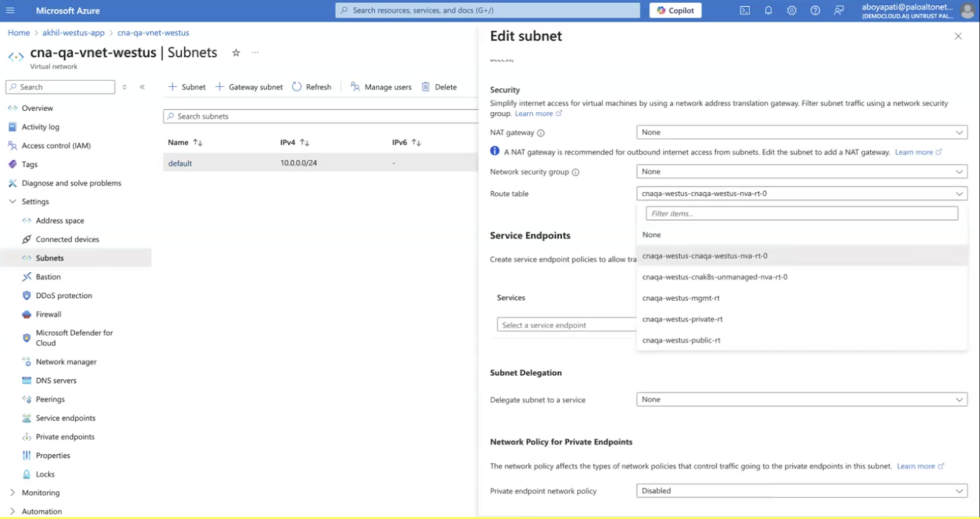Select cnaqa-westus-mgmt-rt route table option
Viewport: 980px width, 519px height.
(x=681, y=298)
